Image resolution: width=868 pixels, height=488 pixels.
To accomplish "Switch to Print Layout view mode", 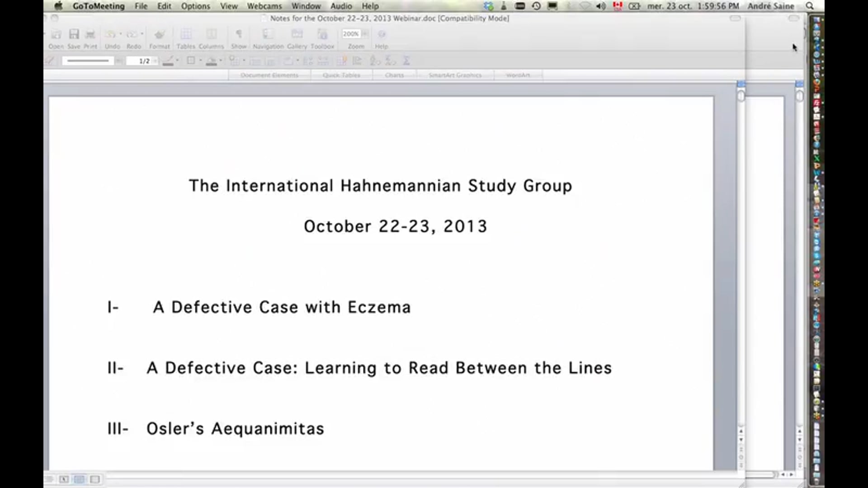I will [80, 479].
